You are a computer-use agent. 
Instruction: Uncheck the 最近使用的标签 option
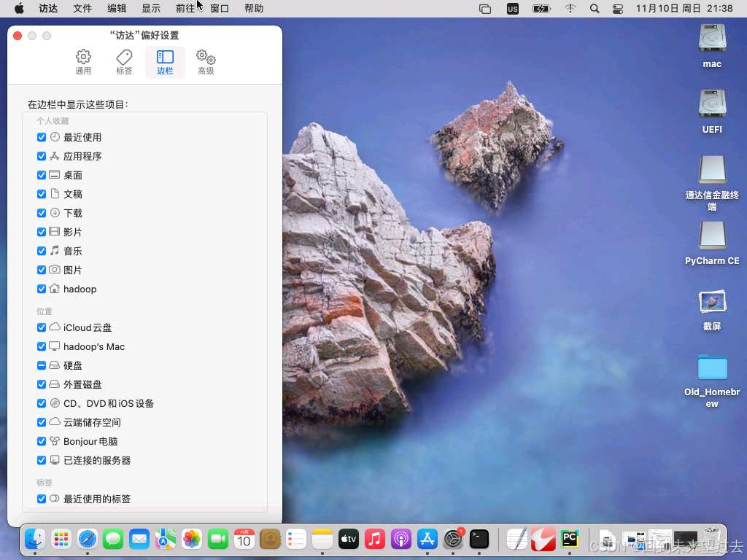point(42,499)
